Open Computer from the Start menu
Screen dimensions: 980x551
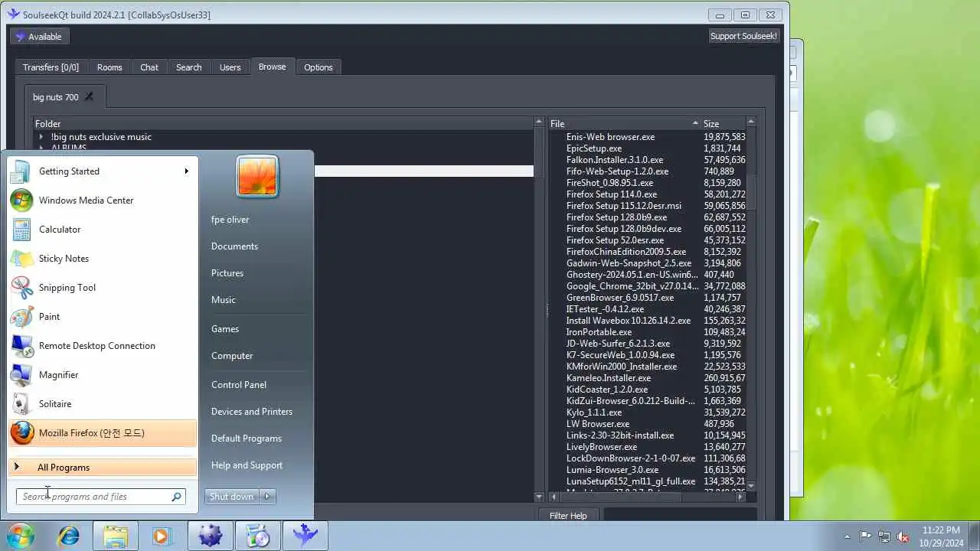point(232,356)
